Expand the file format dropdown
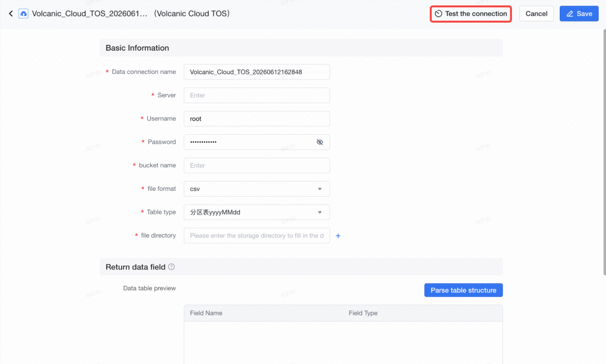Image resolution: width=606 pixels, height=364 pixels. click(256, 189)
